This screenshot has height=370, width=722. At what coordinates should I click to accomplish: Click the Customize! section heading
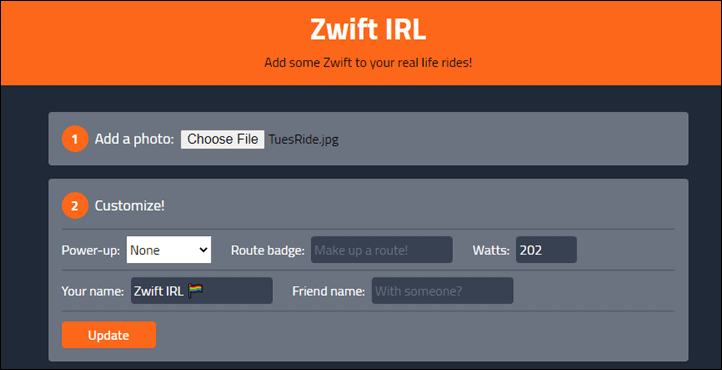[129, 206]
